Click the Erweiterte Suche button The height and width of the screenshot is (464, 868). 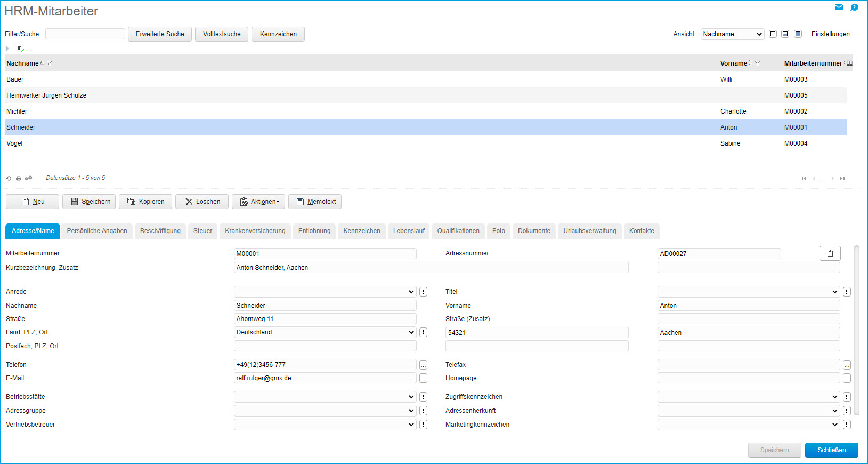pyautogui.click(x=160, y=34)
